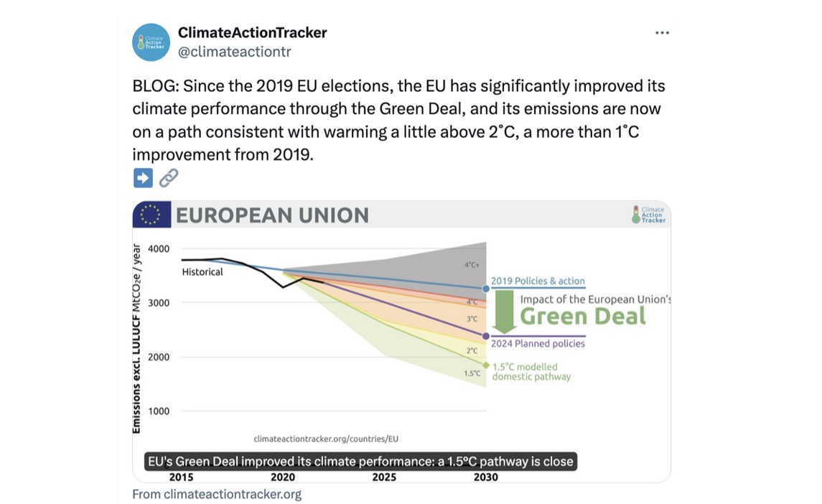The width and height of the screenshot is (822, 504).
Task: Click the Climate Action Tracker logo on chart
Action: tap(649, 215)
